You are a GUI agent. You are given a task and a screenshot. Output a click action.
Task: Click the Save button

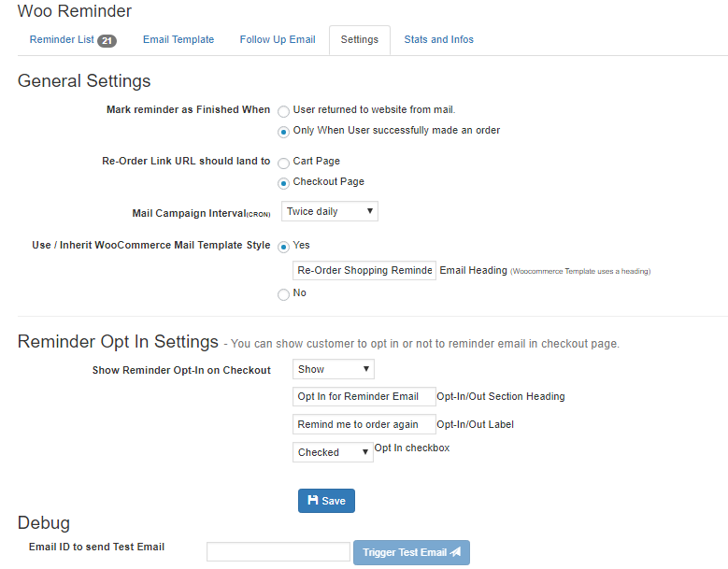tap(326, 501)
